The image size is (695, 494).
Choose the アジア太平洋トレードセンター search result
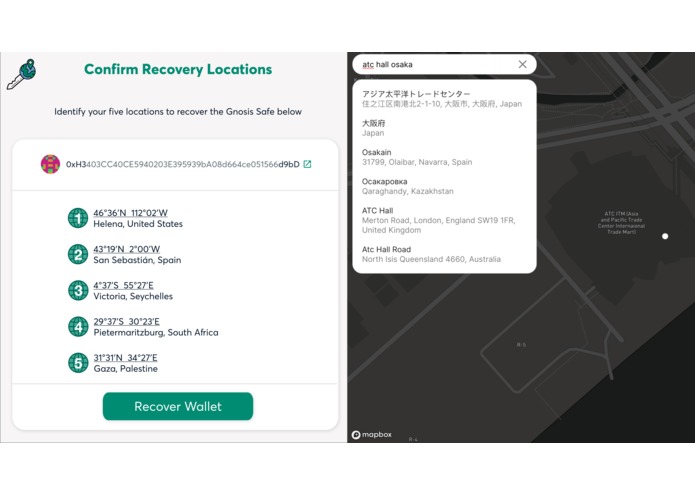pyautogui.click(x=444, y=99)
